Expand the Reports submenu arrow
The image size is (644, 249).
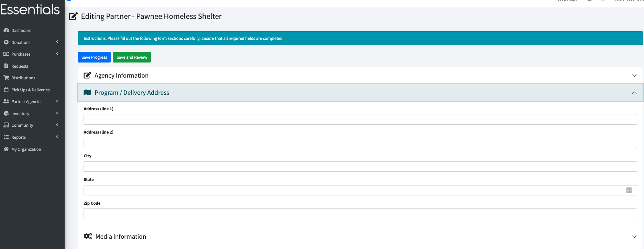57,137
